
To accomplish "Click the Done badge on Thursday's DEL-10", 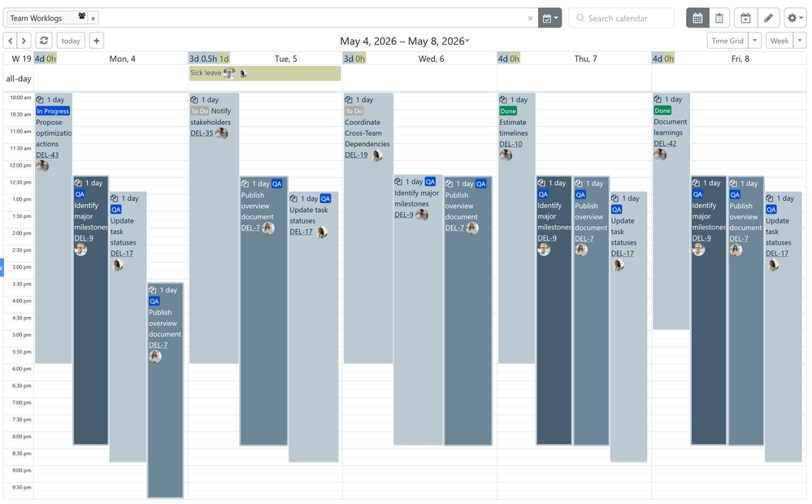I will [508, 111].
